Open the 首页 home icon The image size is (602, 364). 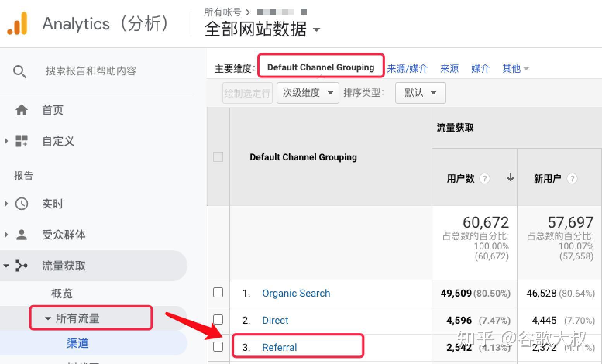click(22, 110)
